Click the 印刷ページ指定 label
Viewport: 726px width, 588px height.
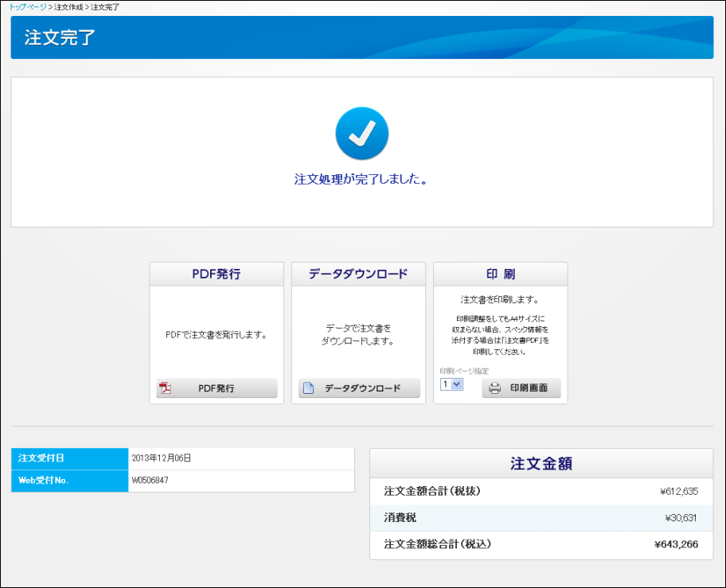click(464, 371)
